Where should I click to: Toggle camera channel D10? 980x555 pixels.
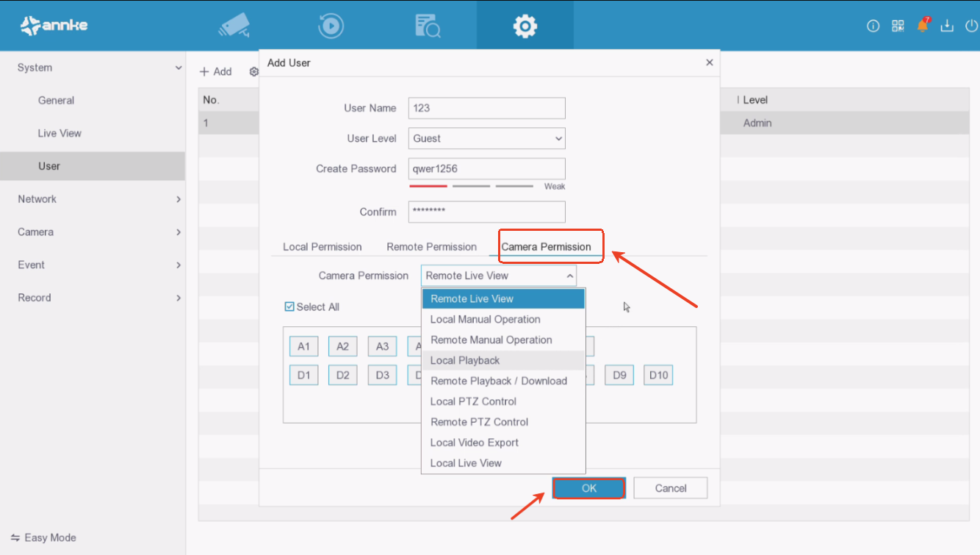point(658,376)
